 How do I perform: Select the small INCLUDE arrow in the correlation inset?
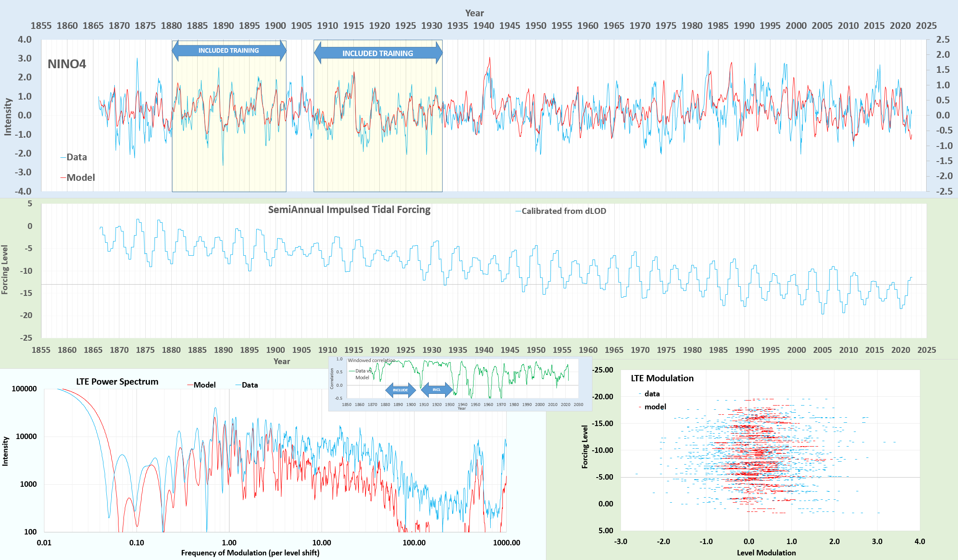(400, 390)
